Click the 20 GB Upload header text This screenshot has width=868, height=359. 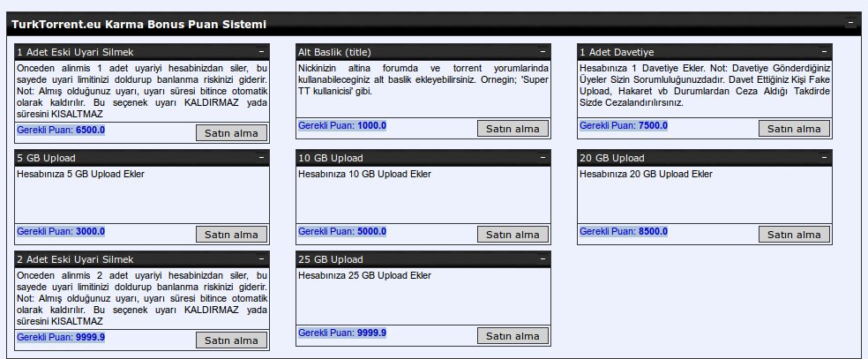[611, 158]
